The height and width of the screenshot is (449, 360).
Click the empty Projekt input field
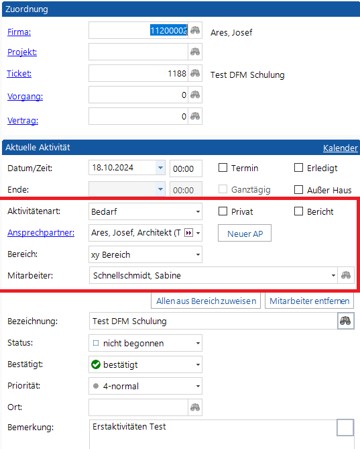(x=139, y=52)
